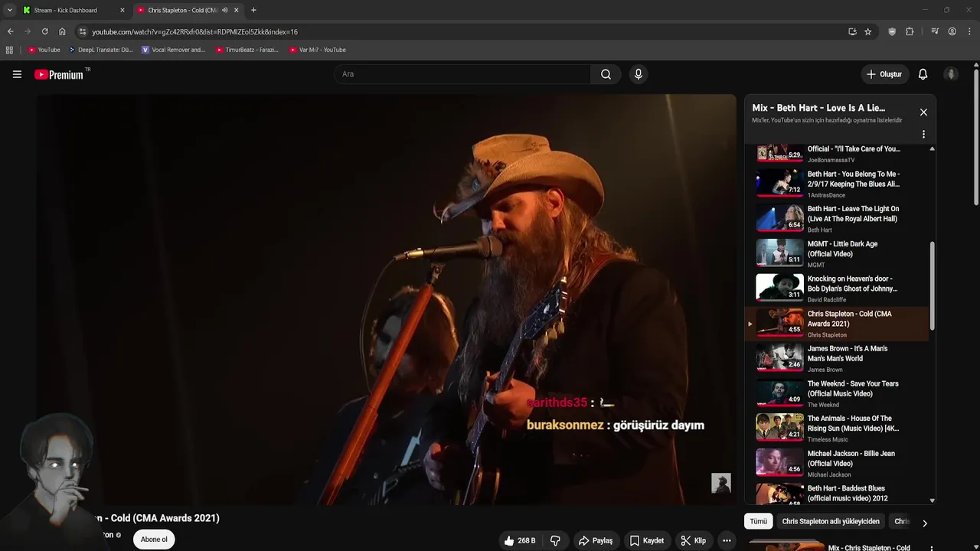The height and width of the screenshot is (551, 980).
Task: Open Chrome profile icon
Action: (952, 31)
